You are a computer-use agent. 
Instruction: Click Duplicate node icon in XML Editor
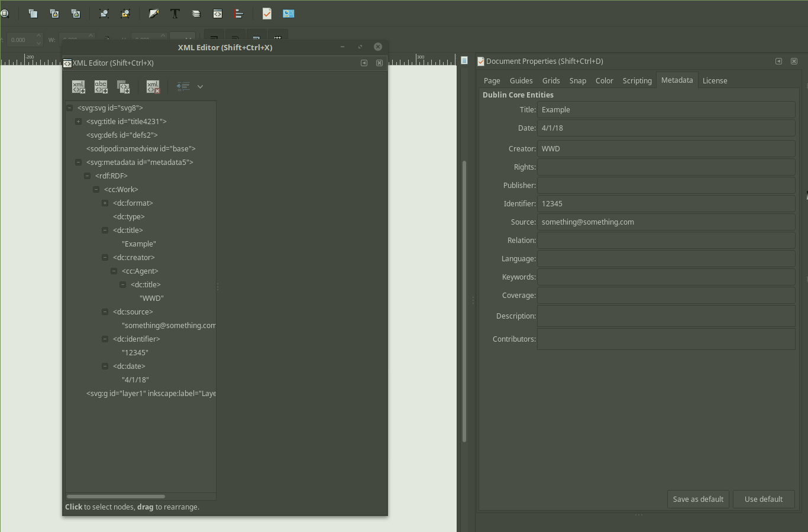124,87
